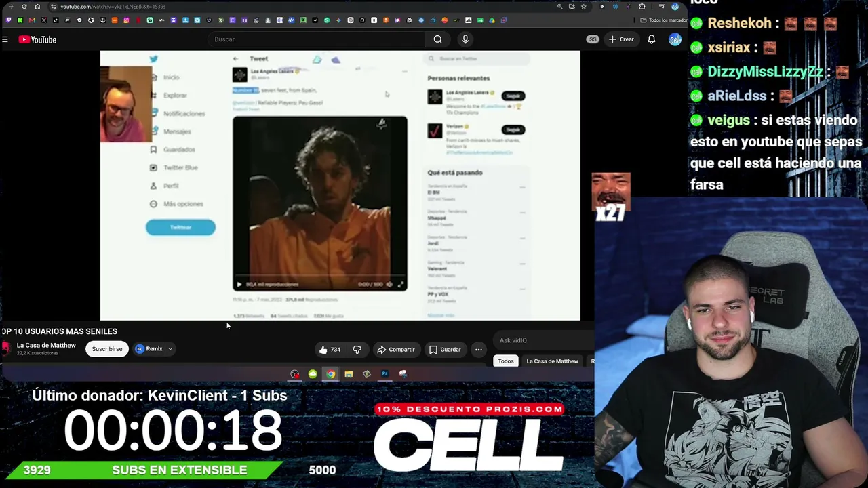Save the video with Guardar
The height and width of the screenshot is (488, 868).
point(445,350)
